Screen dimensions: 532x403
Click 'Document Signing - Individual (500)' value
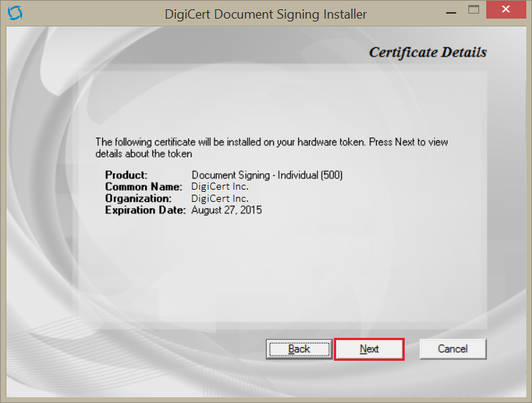(267, 175)
